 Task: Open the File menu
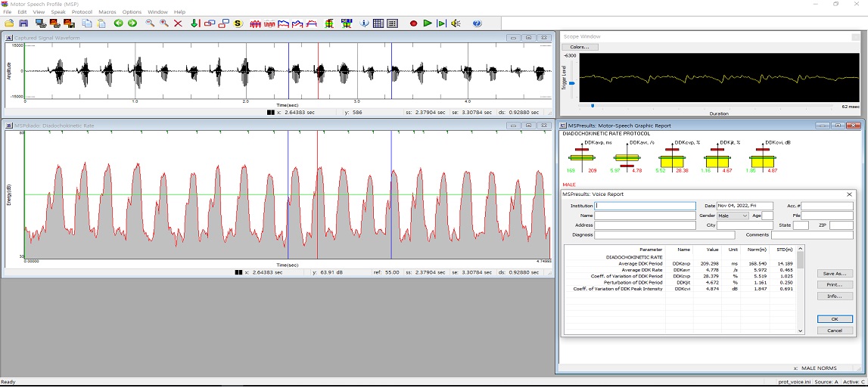point(8,11)
